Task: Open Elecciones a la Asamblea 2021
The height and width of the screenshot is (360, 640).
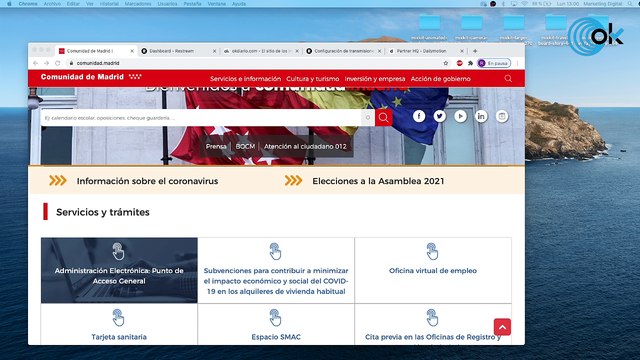Action: coord(378,181)
